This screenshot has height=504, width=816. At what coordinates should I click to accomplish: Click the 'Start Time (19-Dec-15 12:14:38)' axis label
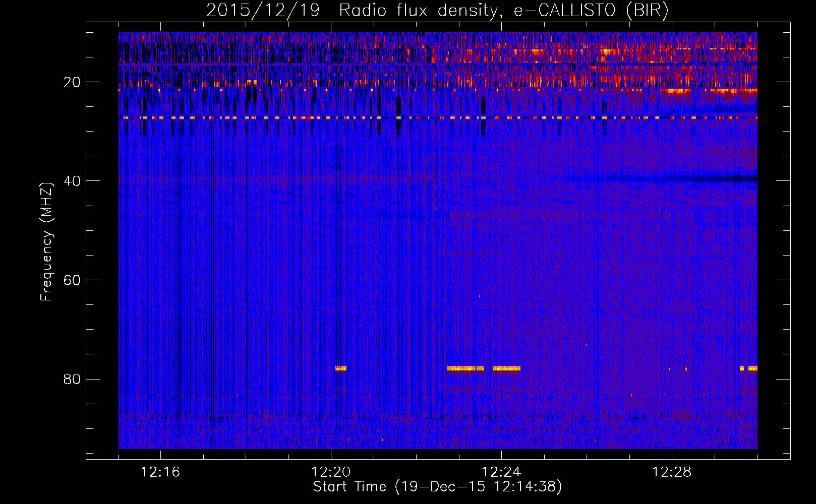click(437, 487)
